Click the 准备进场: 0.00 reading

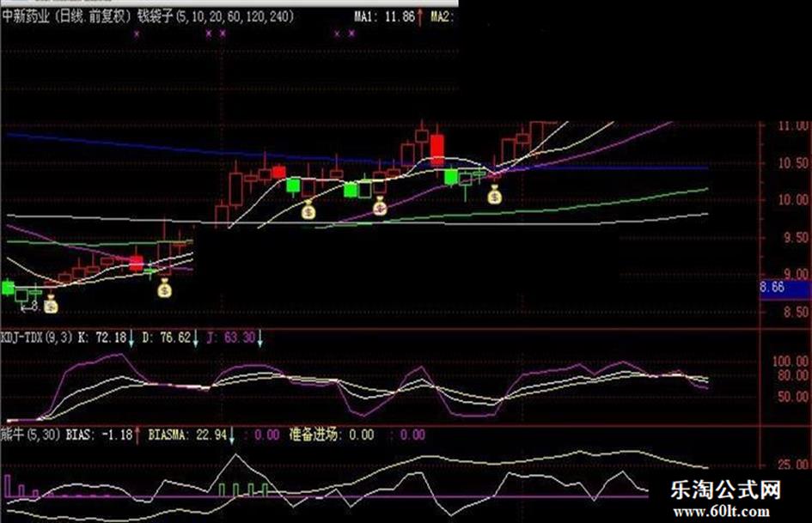coord(332,435)
